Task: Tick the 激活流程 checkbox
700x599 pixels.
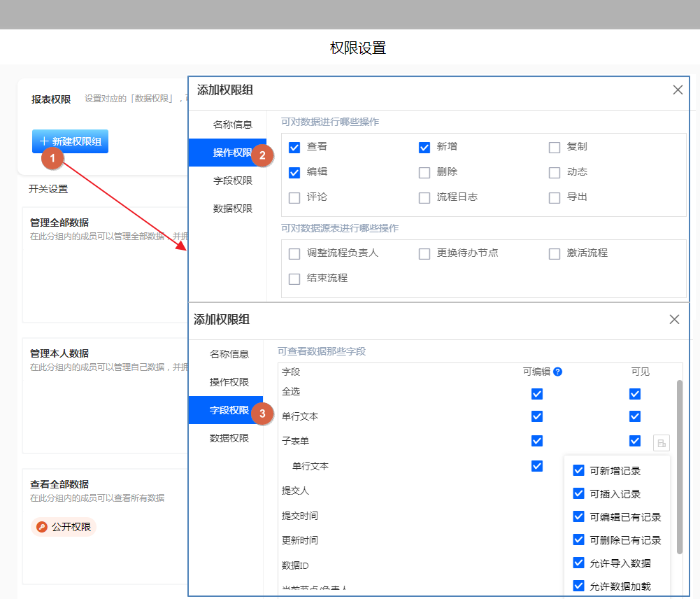Action: pyautogui.click(x=555, y=253)
